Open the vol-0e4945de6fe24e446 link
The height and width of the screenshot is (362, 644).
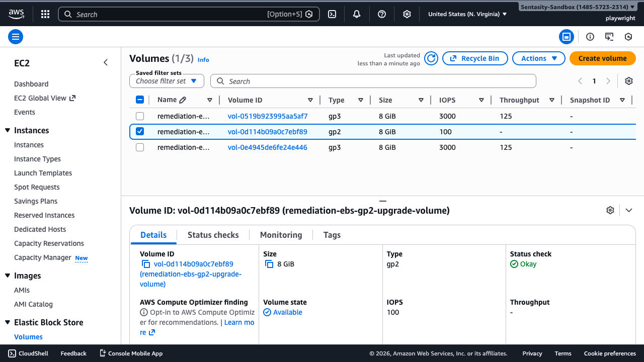pyautogui.click(x=267, y=147)
